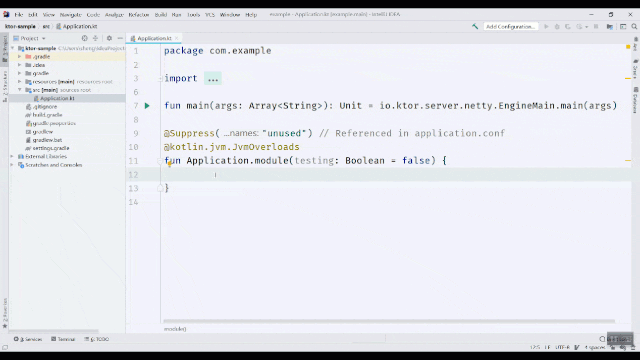This screenshot has height=360, width=640.
Task: Hide the Project panel with minus icon
Action: coord(120,38)
